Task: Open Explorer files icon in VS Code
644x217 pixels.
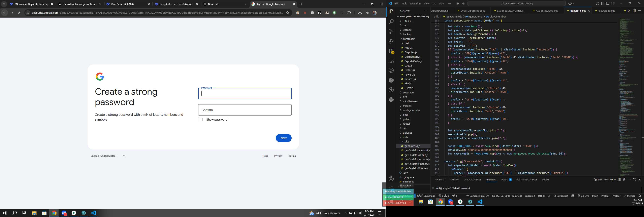Action: click(x=391, y=12)
